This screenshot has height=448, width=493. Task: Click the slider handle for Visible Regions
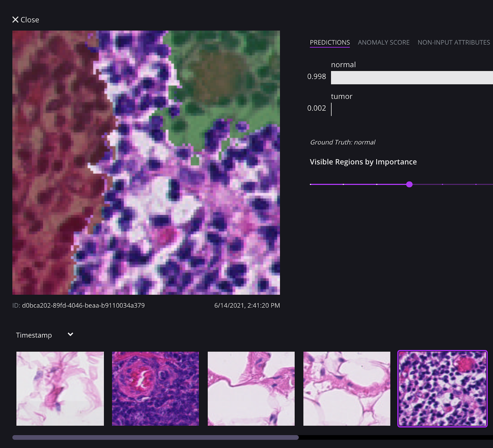[409, 184]
